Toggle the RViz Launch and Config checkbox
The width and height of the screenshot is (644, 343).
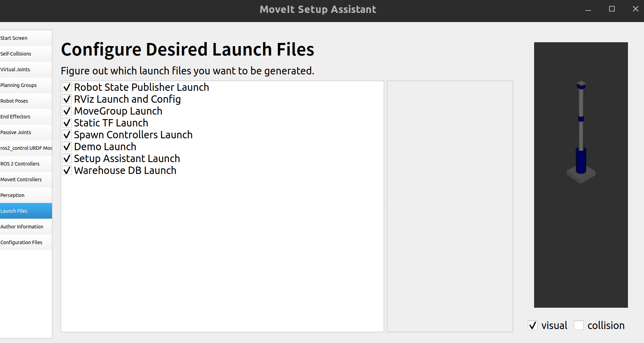tap(67, 99)
